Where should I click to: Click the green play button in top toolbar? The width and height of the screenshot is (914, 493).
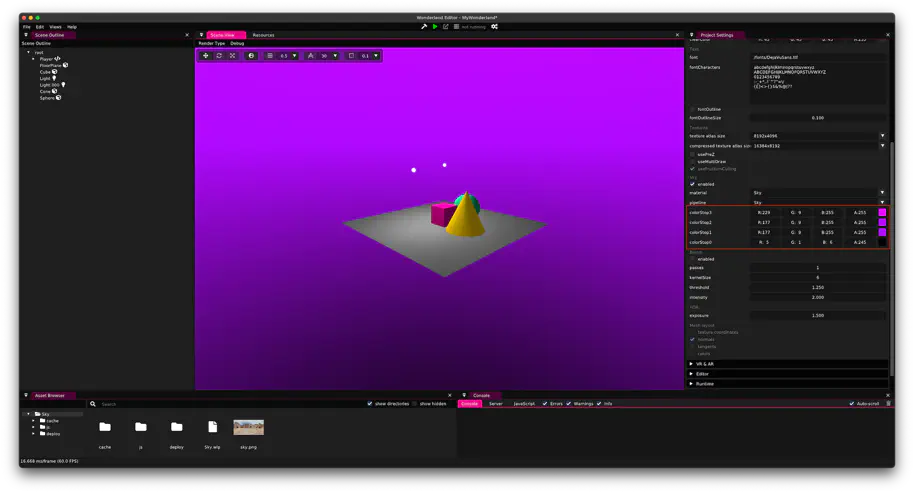(x=435, y=27)
